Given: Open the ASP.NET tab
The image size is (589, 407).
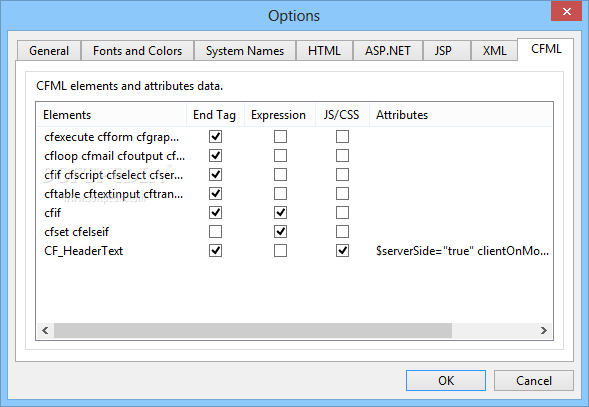Looking at the screenshot, I should pos(388,51).
